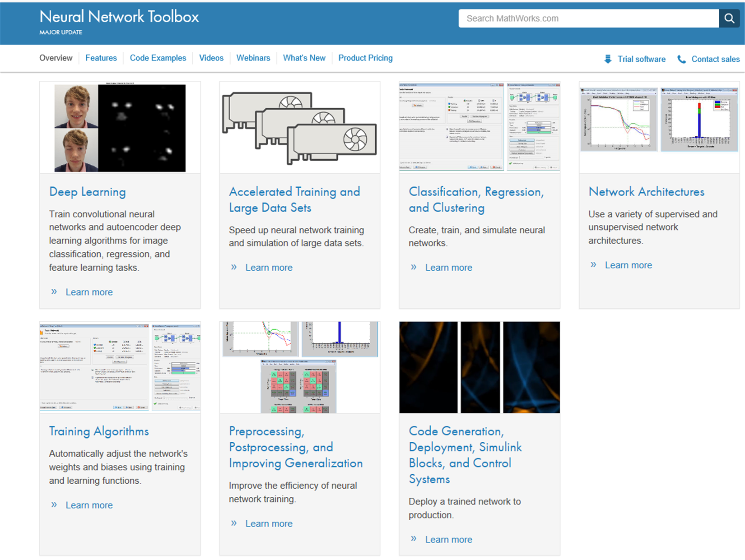745x560 pixels.
Task: Click 'Train convolutional neural networks' description text
Action: [115, 241]
